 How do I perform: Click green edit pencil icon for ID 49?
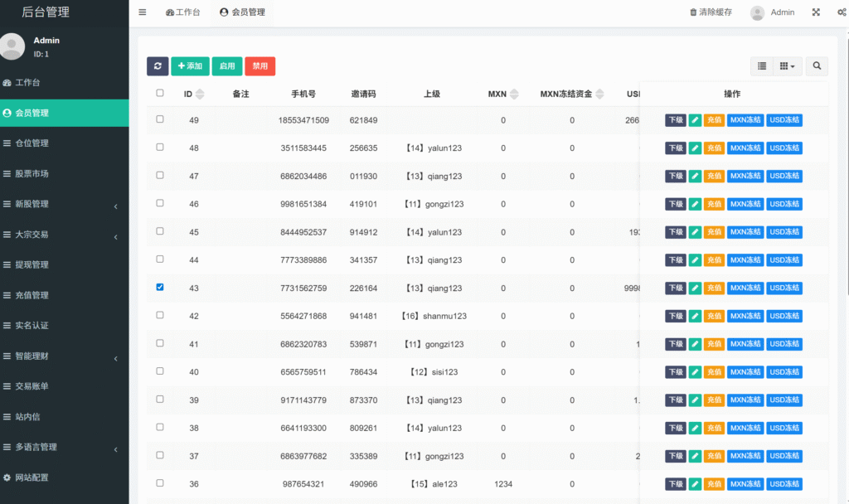coord(695,120)
